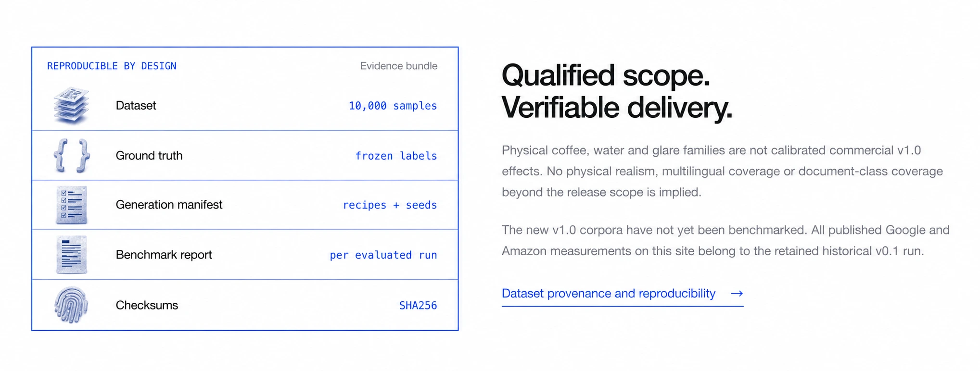Image resolution: width=980 pixels, height=371 pixels.
Task: Click the fingerprint Checksums icon
Action: [x=71, y=305]
